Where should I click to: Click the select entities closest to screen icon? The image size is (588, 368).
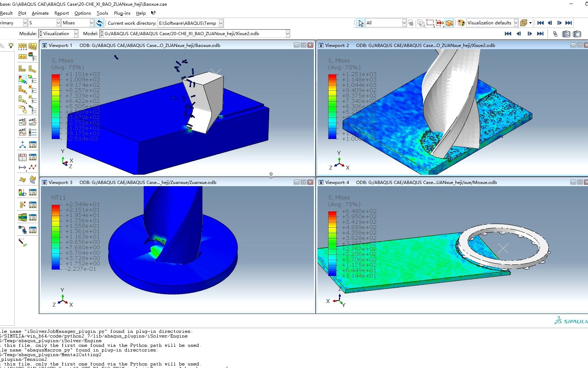(x=449, y=23)
